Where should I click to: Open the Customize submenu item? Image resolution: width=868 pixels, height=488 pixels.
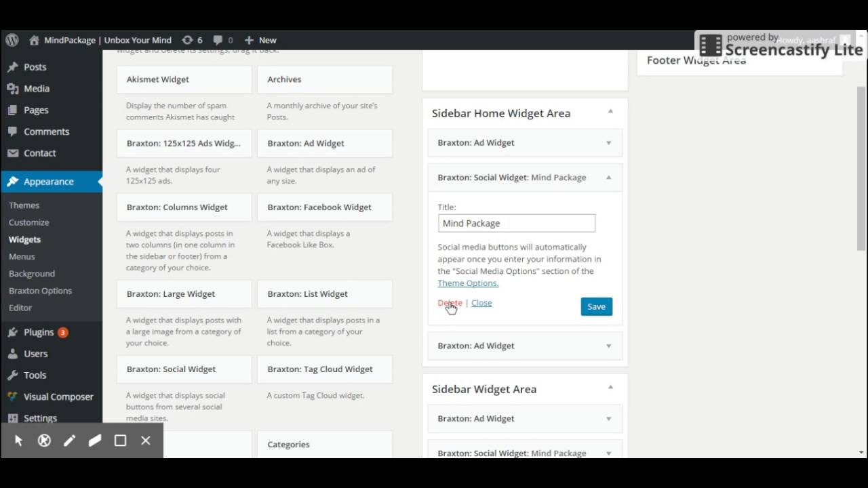pos(28,222)
